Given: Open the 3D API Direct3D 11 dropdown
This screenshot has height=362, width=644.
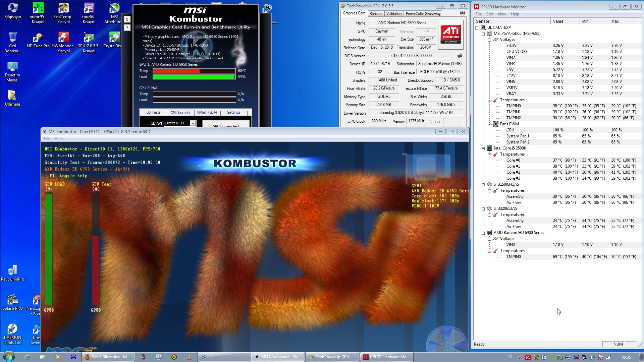Looking at the screenshot, I should [193, 123].
